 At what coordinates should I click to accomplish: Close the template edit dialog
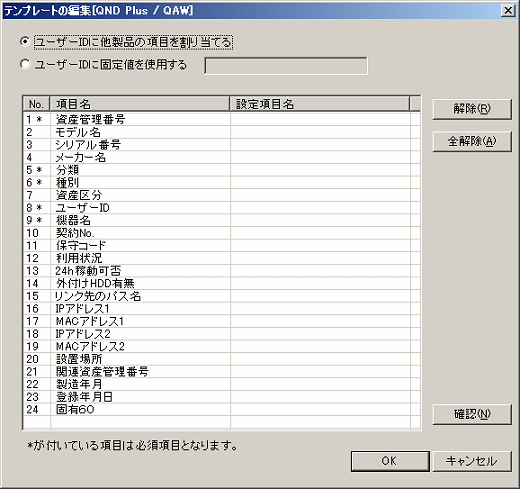coord(508,11)
